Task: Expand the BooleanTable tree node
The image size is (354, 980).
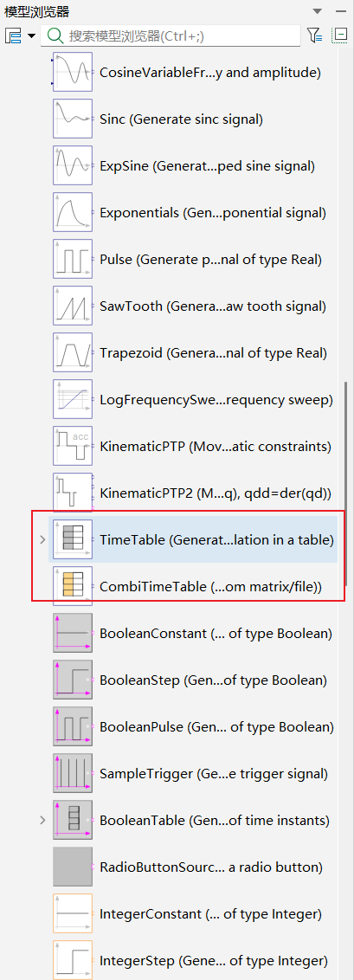Action: (x=42, y=820)
